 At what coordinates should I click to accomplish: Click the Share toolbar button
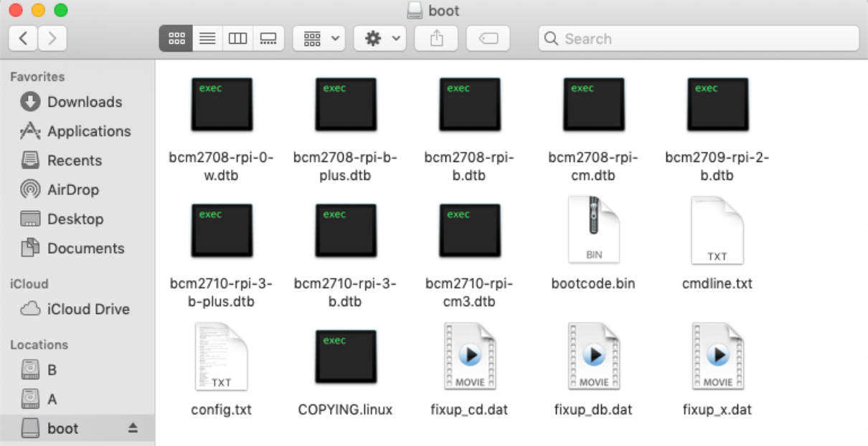tap(437, 39)
